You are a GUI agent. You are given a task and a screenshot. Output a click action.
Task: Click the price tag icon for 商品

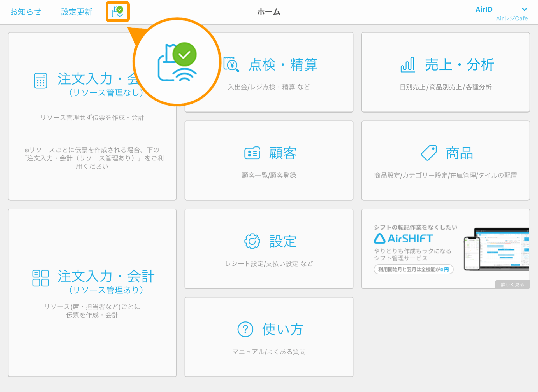tap(429, 153)
